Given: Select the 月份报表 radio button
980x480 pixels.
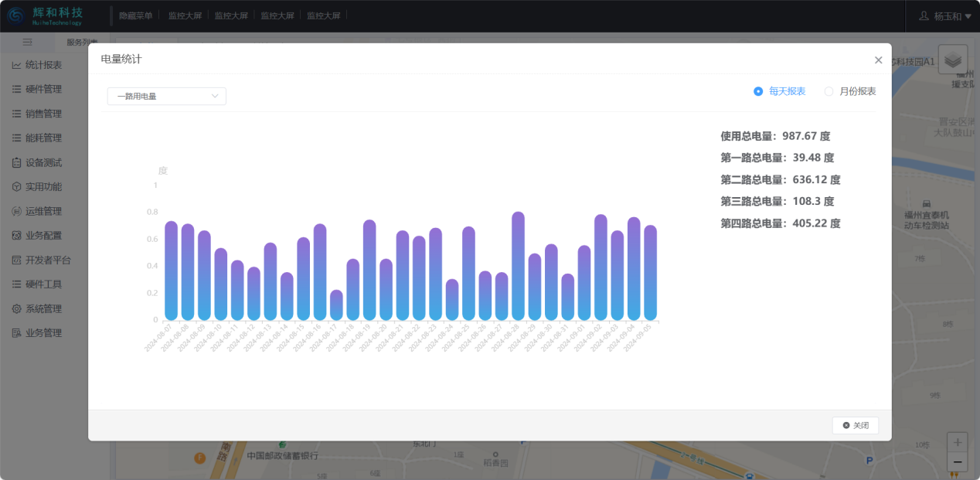Looking at the screenshot, I should (x=829, y=91).
